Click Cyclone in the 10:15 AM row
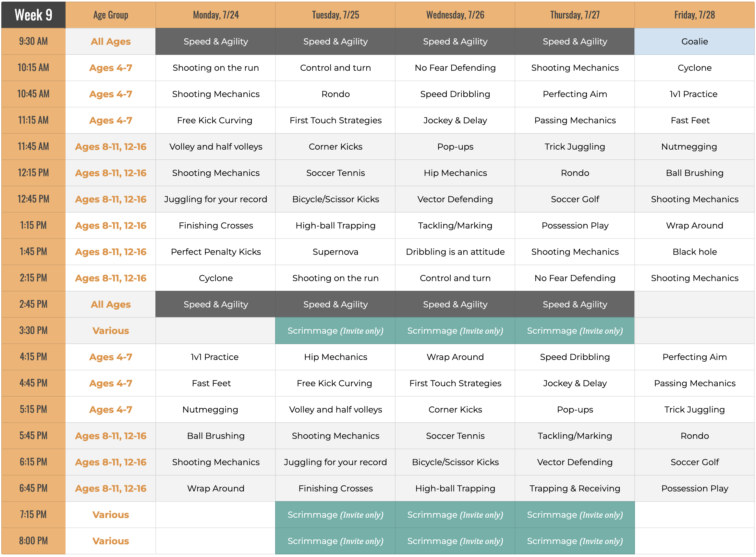The width and height of the screenshot is (756, 557). (694, 68)
